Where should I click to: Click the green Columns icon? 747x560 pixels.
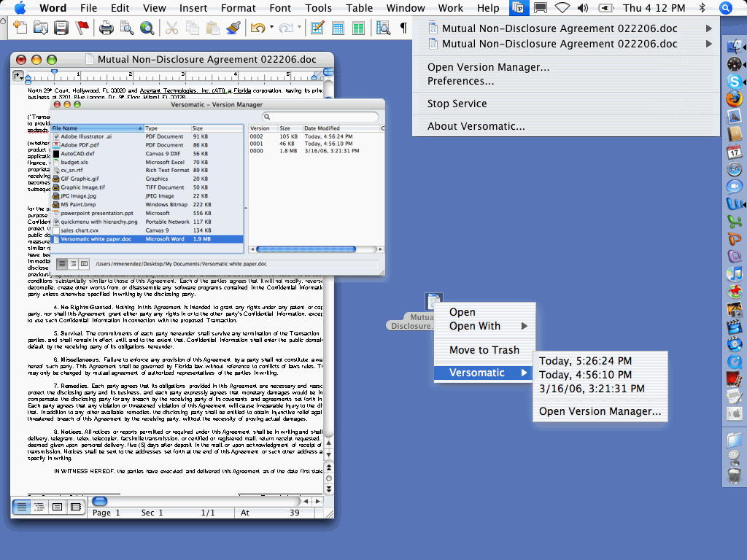(x=358, y=28)
